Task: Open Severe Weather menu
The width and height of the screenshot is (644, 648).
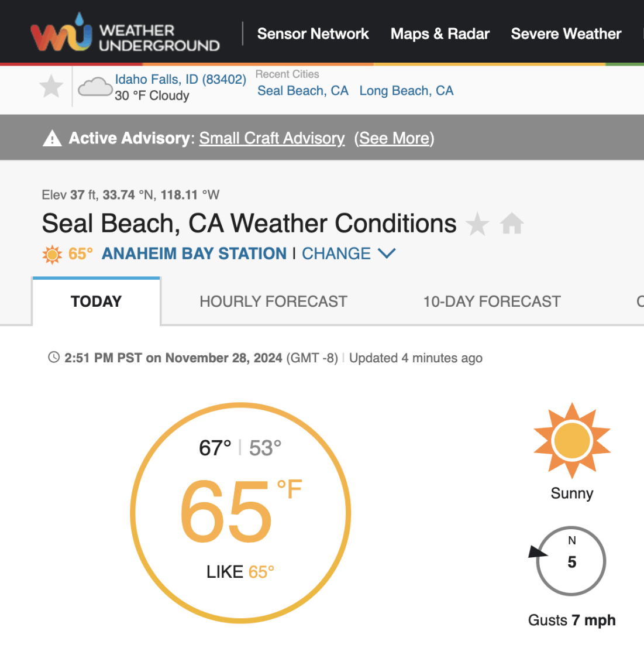Action: tap(566, 33)
